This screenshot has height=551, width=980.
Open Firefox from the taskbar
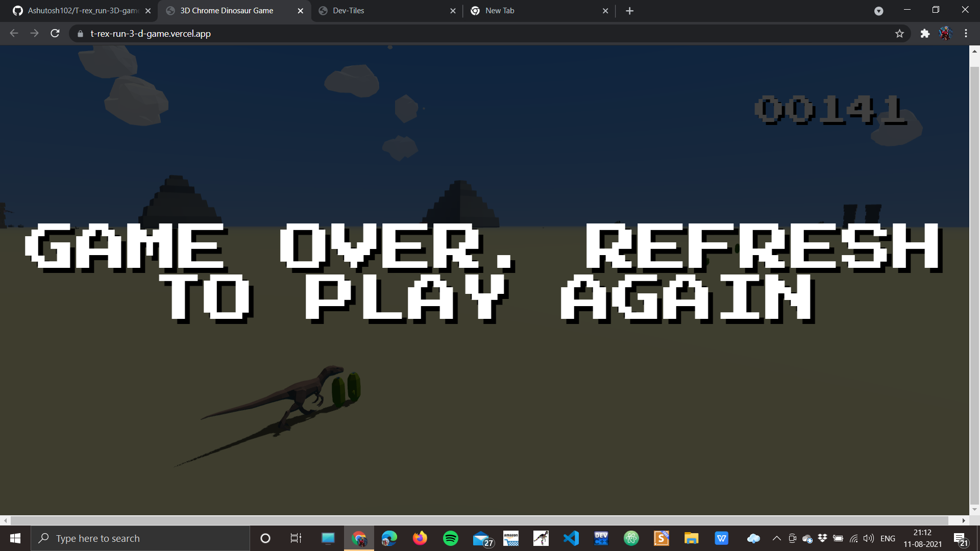(x=420, y=538)
